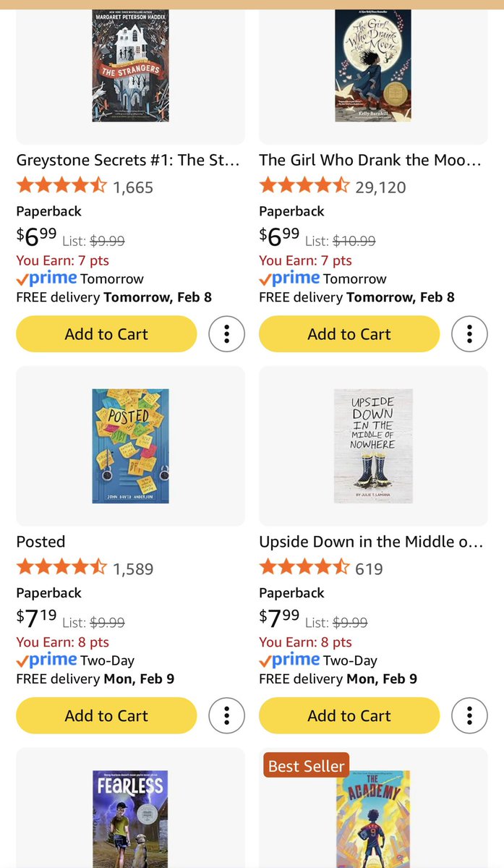Open more options for The Girl Who Drank the Moon
504x868 pixels.
tap(469, 334)
